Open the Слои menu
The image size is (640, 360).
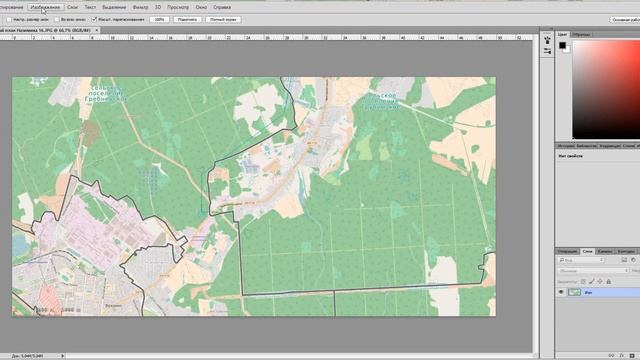pos(72,7)
